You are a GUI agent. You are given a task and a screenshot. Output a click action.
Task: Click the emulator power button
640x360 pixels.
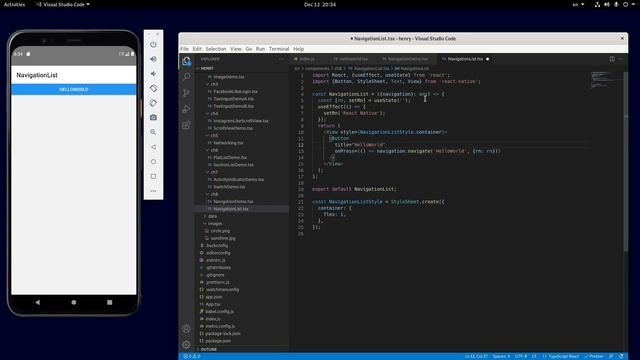pos(153,44)
